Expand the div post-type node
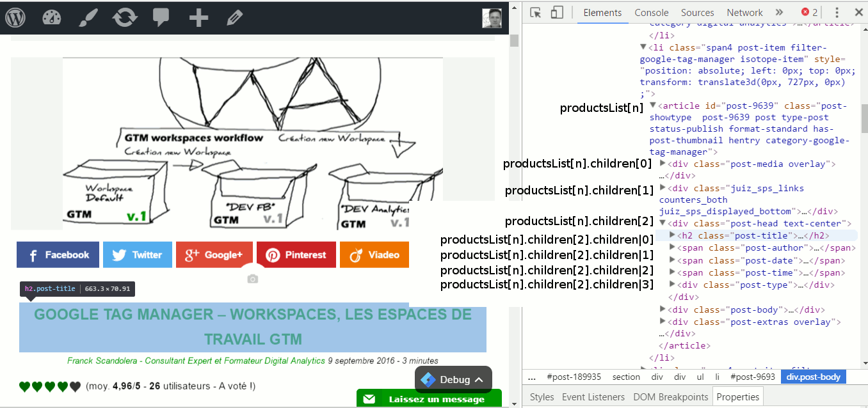This screenshot has width=868, height=408. (x=672, y=285)
